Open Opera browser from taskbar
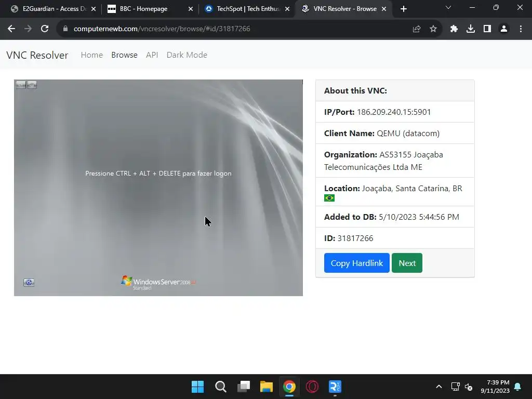The image size is (532, 399). pyautogui.click(x=312, y=387)
